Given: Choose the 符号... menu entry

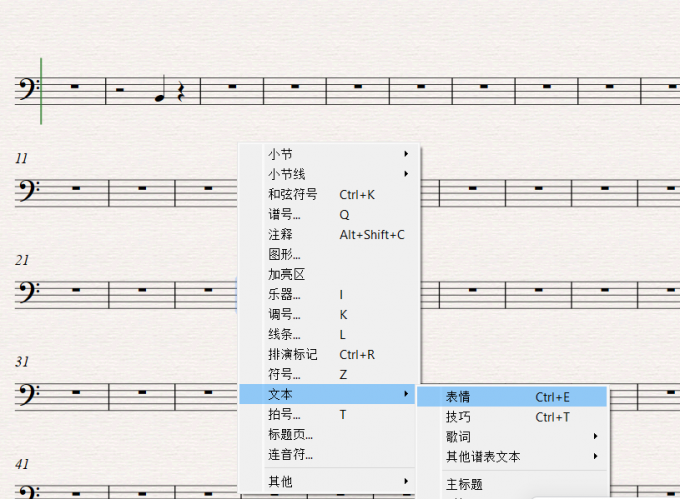Looking at the screenshot, I should 328,374.
